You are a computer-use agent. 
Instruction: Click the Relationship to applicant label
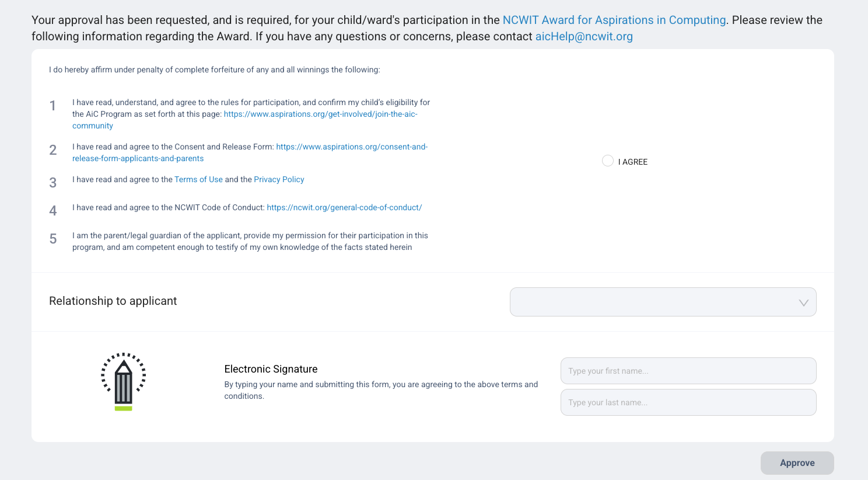tap(113, 301)
